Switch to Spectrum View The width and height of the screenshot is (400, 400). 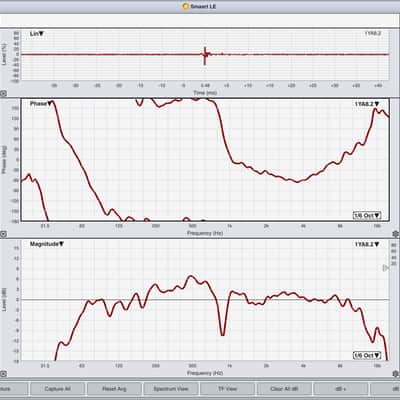[x=171, y=389]
